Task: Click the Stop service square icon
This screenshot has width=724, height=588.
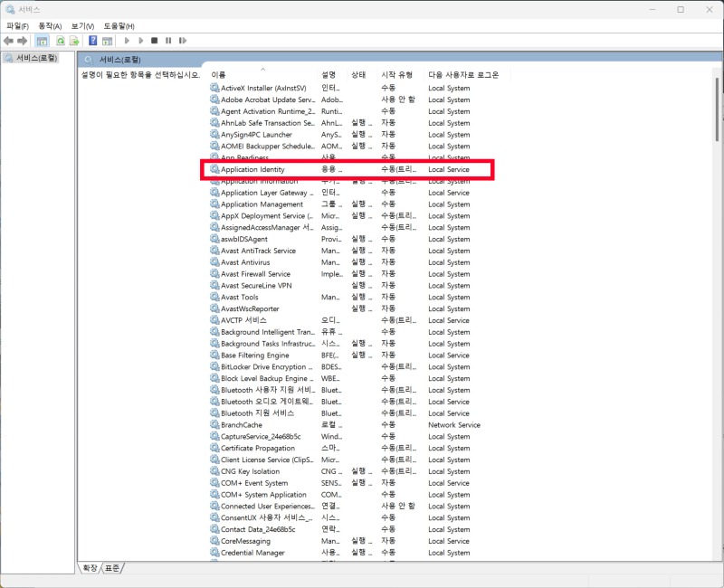Action: [154, 41]
